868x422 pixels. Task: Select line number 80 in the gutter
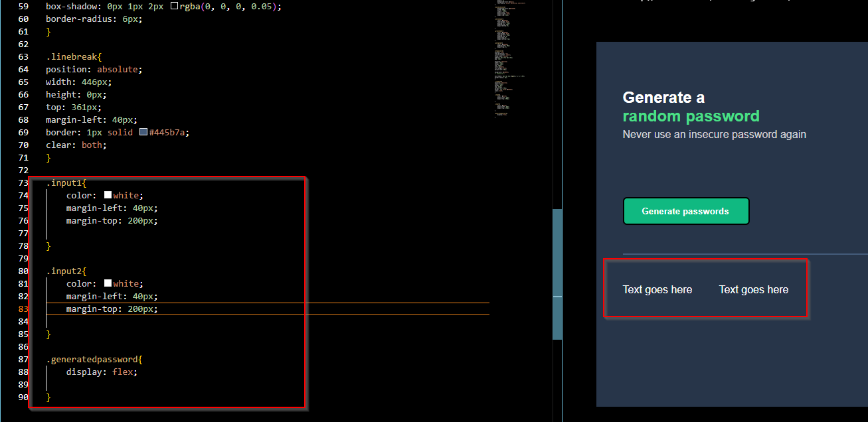pyautogui.click(x=23, y=271)
